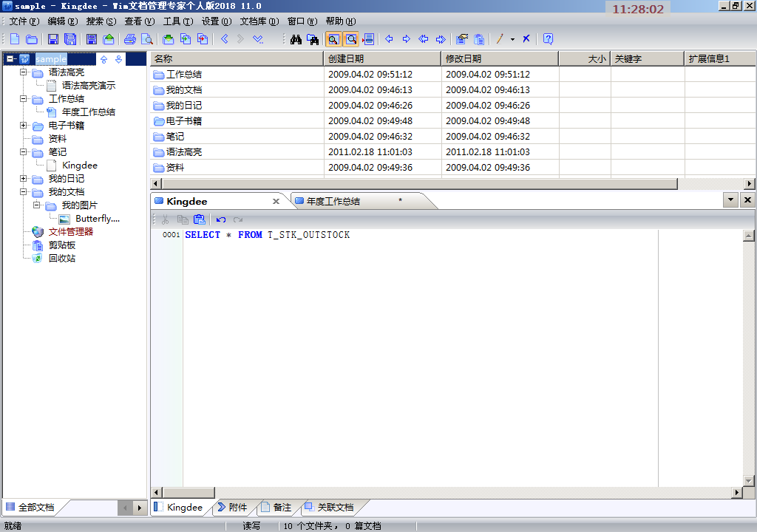
Task: Click the find-in-folders binoculars icon
Action: click(313, 39)
